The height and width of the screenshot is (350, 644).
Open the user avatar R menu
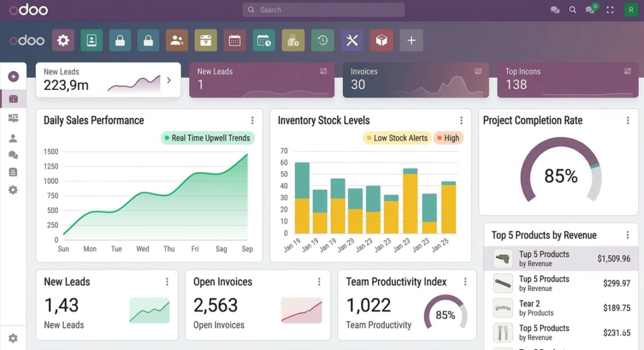(630, 10)
